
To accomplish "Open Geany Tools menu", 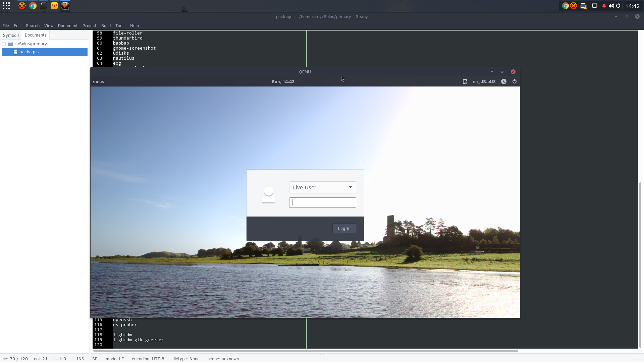I will coord(120,26).
